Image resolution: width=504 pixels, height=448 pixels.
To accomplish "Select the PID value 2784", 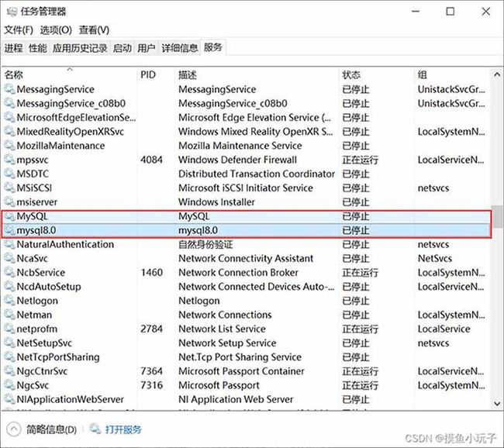I will click(151, 329).
